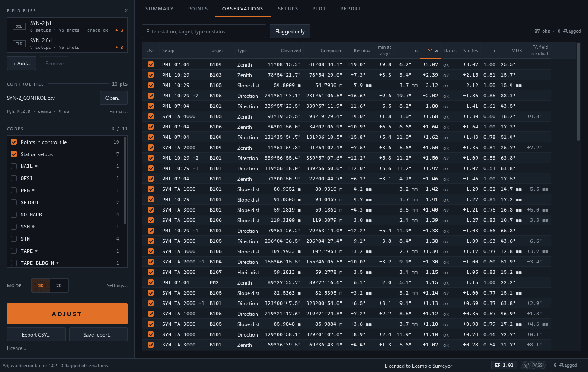The image size is (588, 372).
Task: Open the Format... link for control file
Action: point(118,112)
